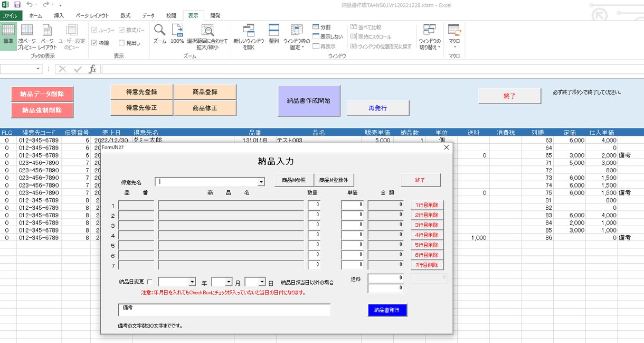Close the FormJN27 dialog with X
The width and height of the screenshot is (644, 343).
tap(447, 147)
